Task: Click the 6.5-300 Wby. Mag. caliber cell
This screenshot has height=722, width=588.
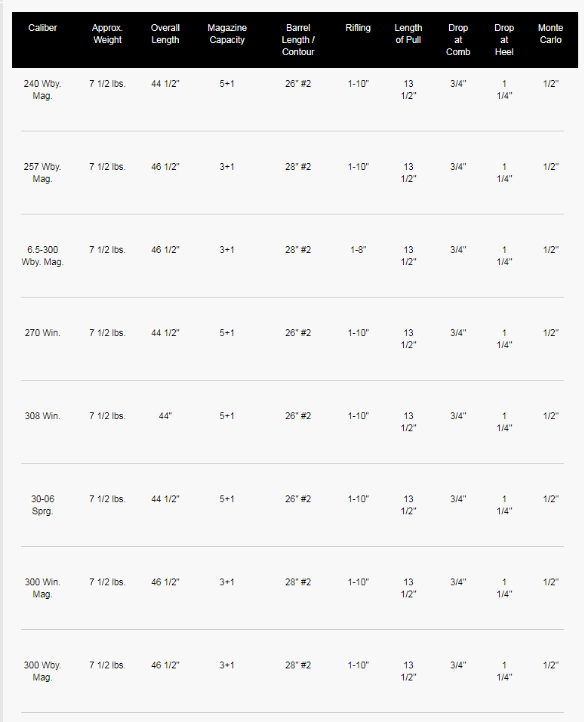Action: tap(42, 255)
